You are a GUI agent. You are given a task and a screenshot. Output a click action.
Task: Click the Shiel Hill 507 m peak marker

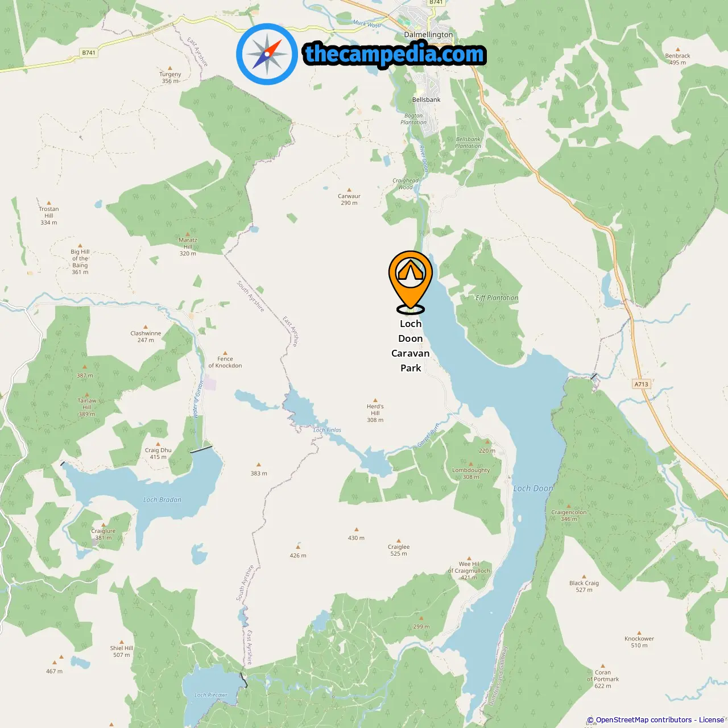click(x=121, y=642)
